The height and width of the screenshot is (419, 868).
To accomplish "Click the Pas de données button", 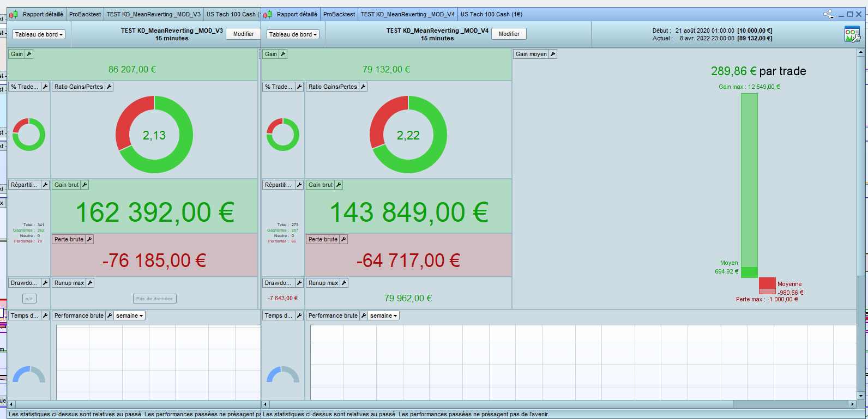I will coord(154,299).
